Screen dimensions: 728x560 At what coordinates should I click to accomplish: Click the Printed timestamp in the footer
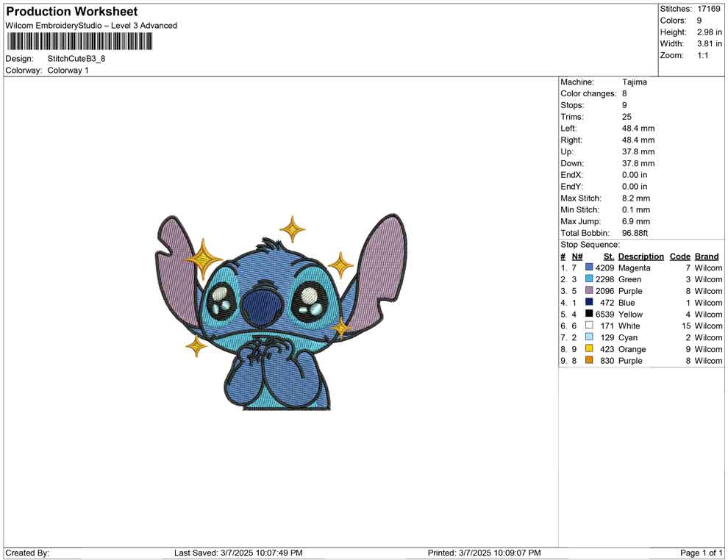click(x=485, y=553)
